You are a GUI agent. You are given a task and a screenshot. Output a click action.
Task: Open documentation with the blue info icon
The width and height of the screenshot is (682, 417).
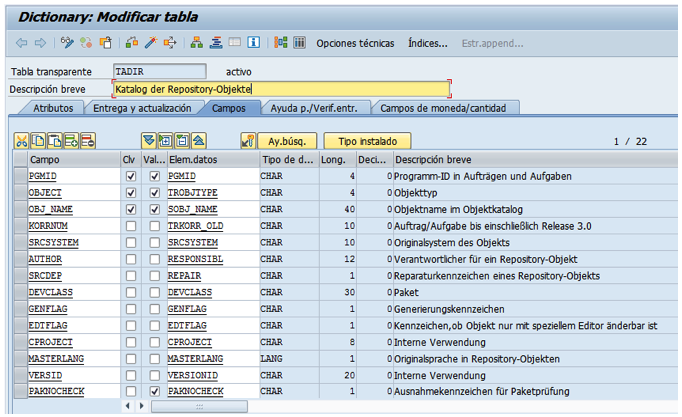pyautogui.click(x=254, y=43)
